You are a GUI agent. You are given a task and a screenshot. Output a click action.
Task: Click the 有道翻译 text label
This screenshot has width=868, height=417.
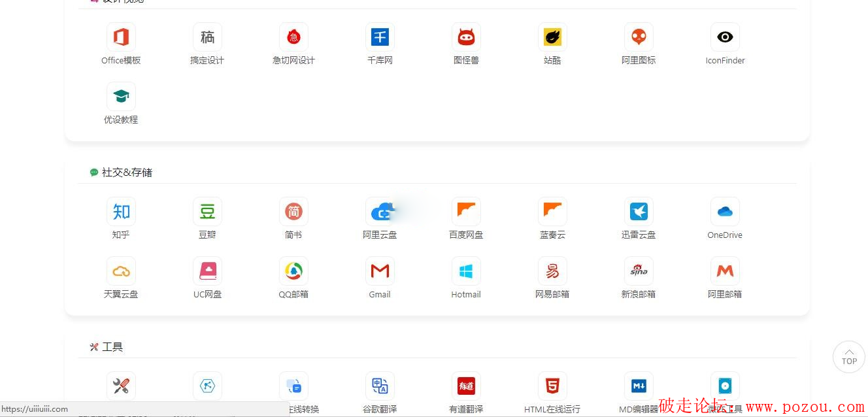[x=466, y=409]
